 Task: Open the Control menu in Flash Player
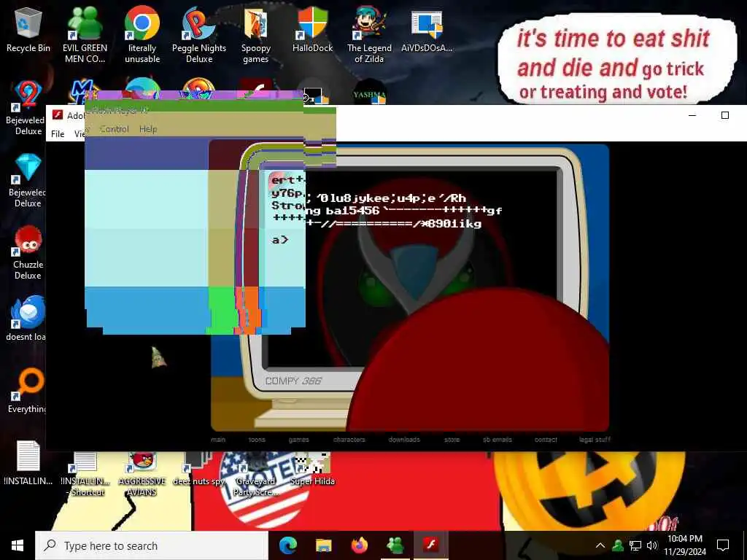tap(115, 129)
